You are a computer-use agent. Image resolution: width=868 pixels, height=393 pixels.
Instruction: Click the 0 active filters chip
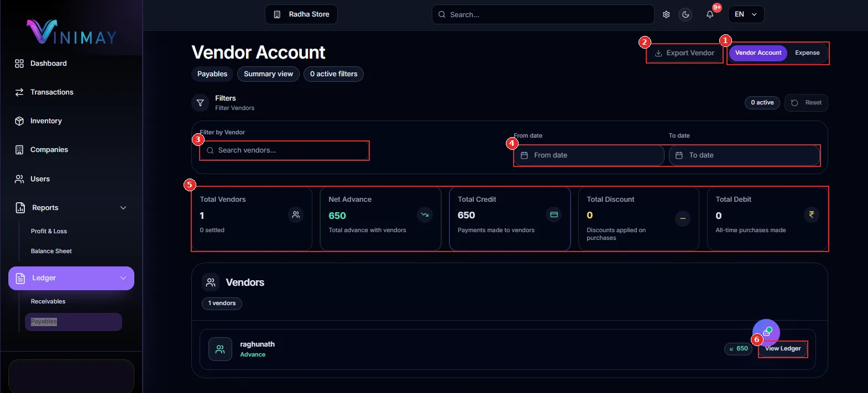[x=333, y=74]
